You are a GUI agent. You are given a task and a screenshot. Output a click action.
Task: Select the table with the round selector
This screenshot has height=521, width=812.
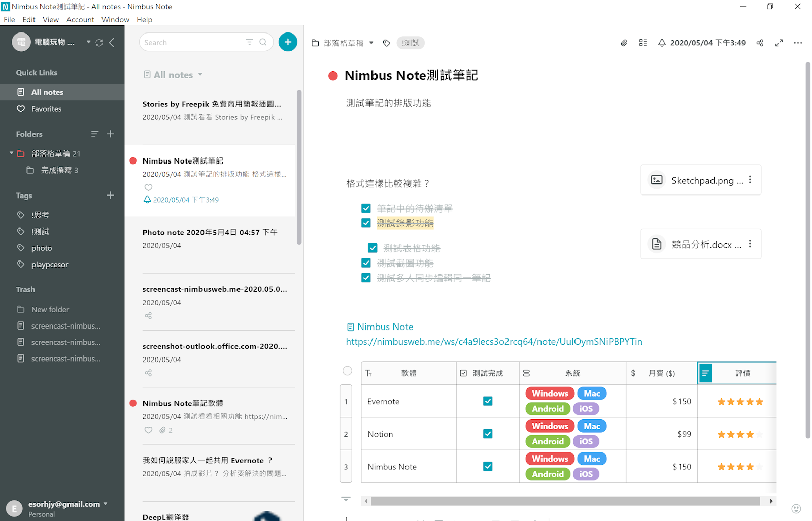tap(347, 371)
